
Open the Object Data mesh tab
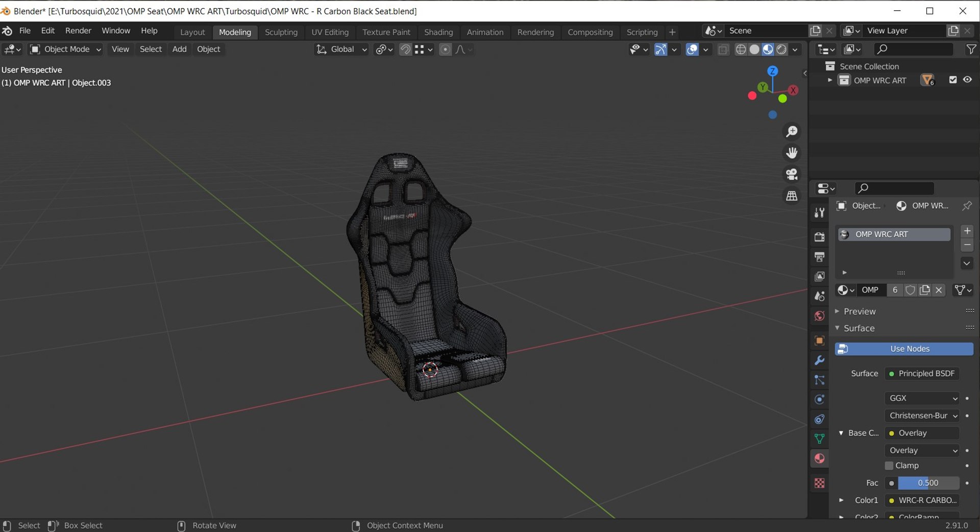click(x=819, y=439)
